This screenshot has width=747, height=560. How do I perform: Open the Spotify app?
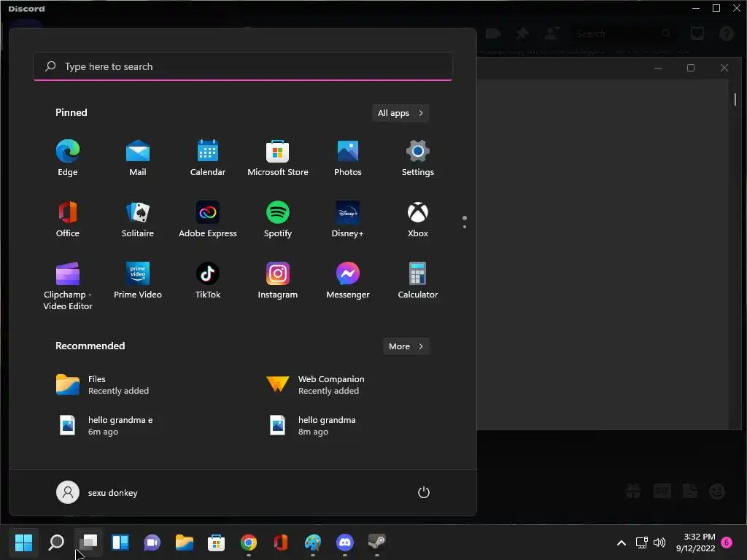click(x=278, y=219)
